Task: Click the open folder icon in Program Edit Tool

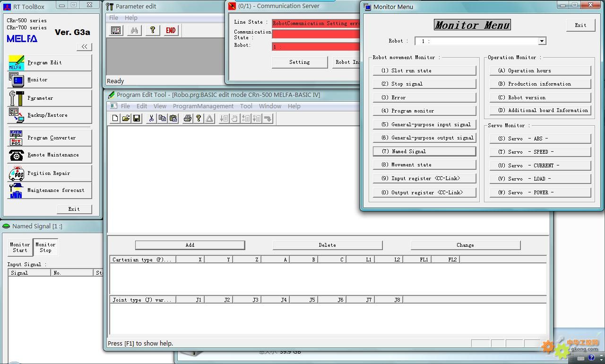Action: [126, 118]
